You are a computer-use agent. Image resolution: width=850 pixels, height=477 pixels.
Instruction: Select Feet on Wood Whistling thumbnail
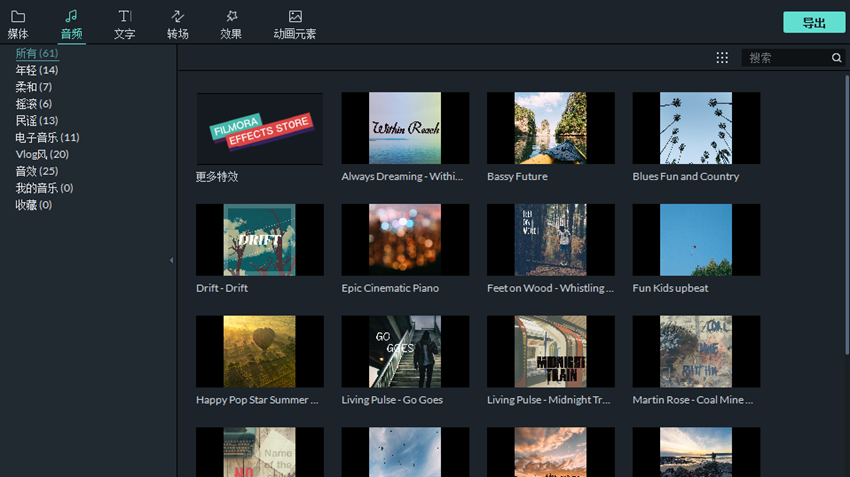click(x=551, y=240)
